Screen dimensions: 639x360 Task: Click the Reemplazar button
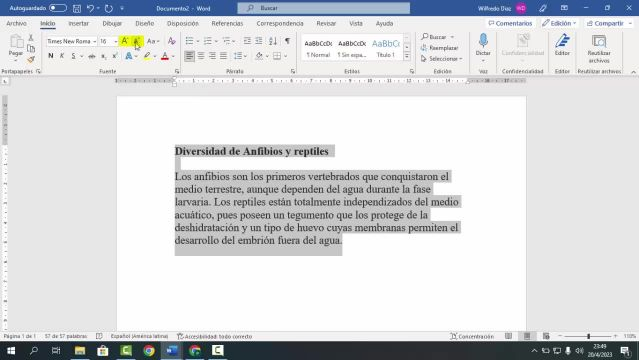click(x=439, y=48)
